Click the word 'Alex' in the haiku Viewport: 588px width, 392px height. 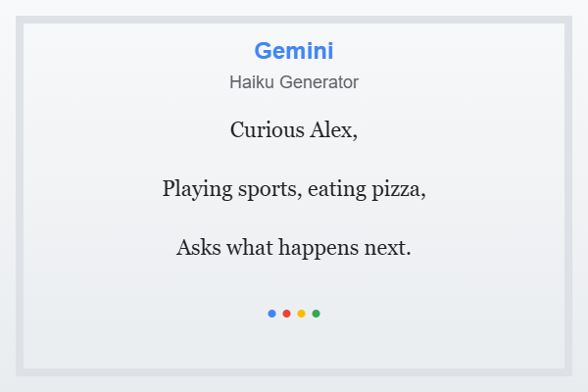tap(331, 130)
